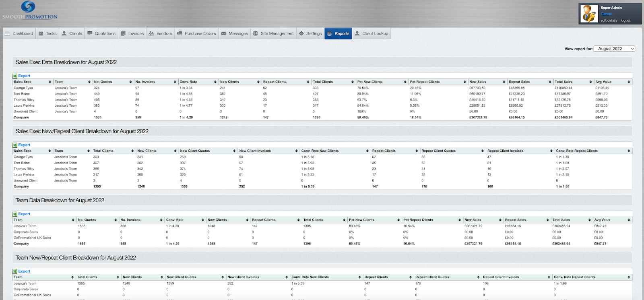Screen dimensions: 644x300
Task: Click the Tasks calendar icon in the navigation bar
Action: tap(41, 33)
